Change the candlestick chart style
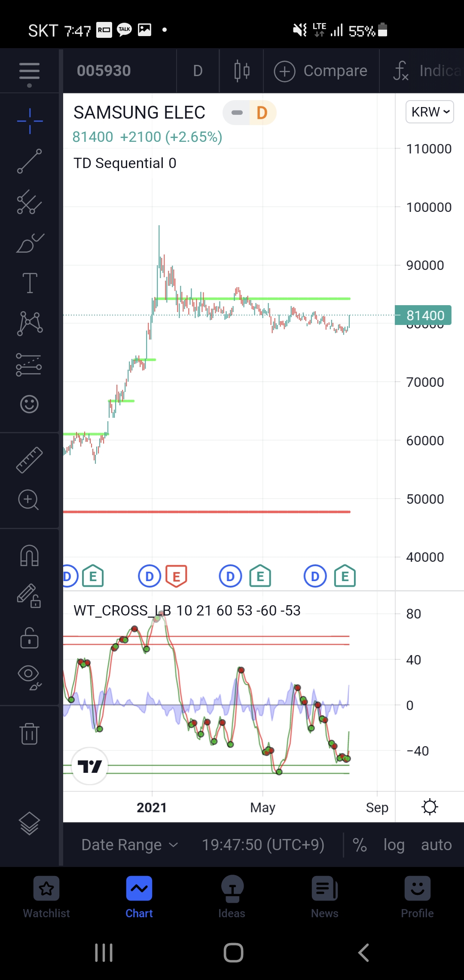464x980 pixels. (241, 71)
